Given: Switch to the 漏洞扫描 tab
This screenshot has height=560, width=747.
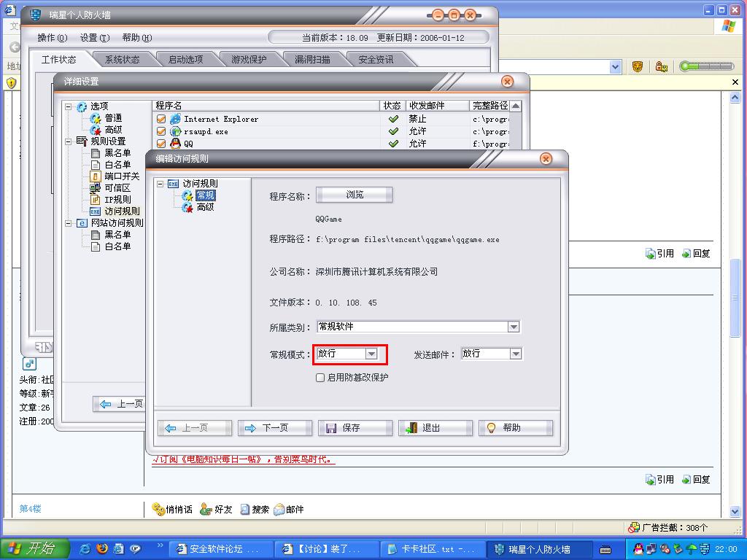Looking at the screenshot, I should (312, 60).
